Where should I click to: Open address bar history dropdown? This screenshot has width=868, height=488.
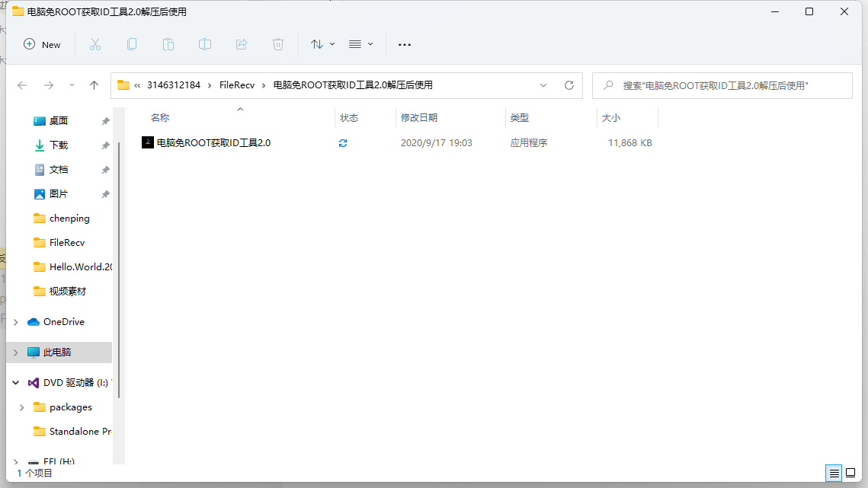543,85
